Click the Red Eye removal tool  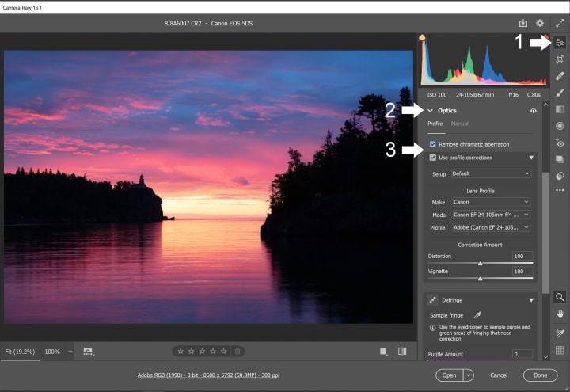560,143
